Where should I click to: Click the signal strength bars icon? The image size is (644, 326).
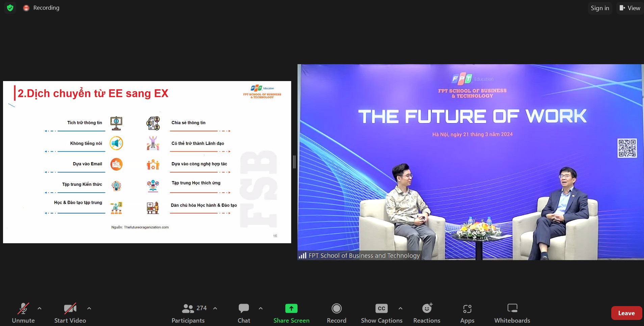pyautogui.click(x=303, y=256)
